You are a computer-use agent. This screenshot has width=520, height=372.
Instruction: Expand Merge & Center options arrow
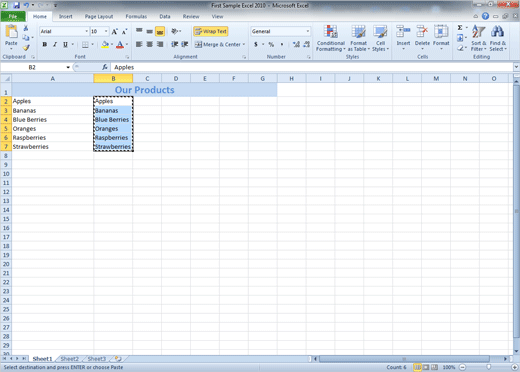tap(244, 44)
